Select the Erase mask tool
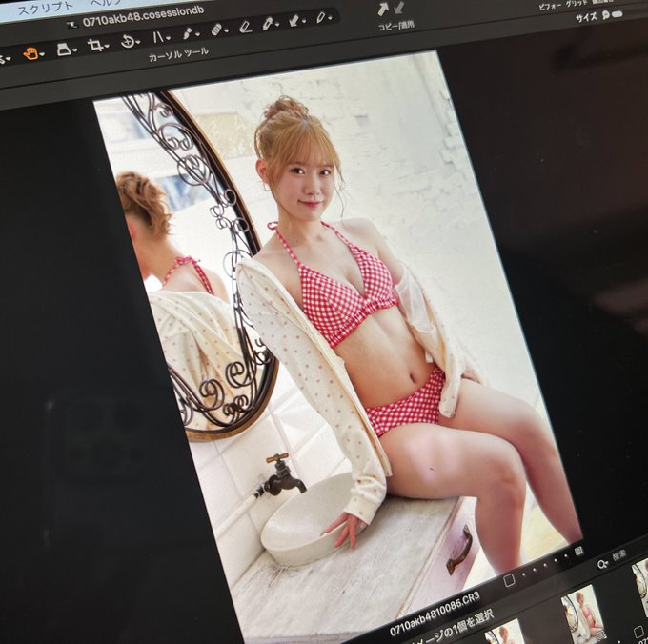 pyautogui.click(x=245, y=27)
